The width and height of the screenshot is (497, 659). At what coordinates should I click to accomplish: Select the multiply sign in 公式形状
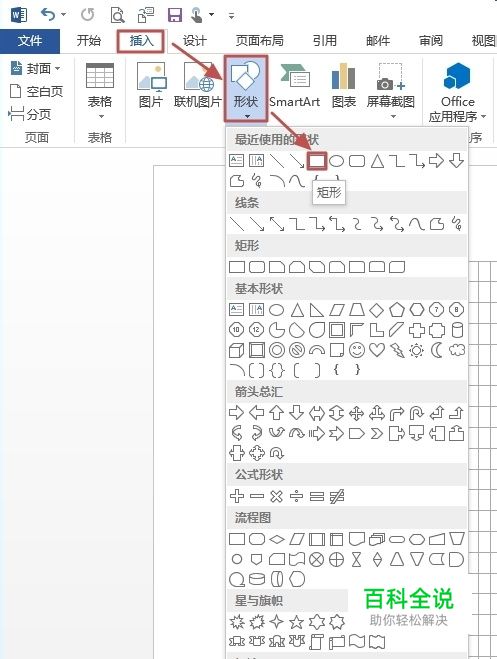pyautogui.click(x=276, y=496)
